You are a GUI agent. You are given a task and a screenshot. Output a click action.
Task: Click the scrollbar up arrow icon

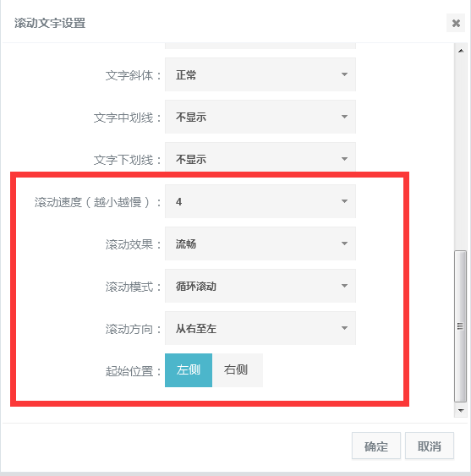coord(461,51)
